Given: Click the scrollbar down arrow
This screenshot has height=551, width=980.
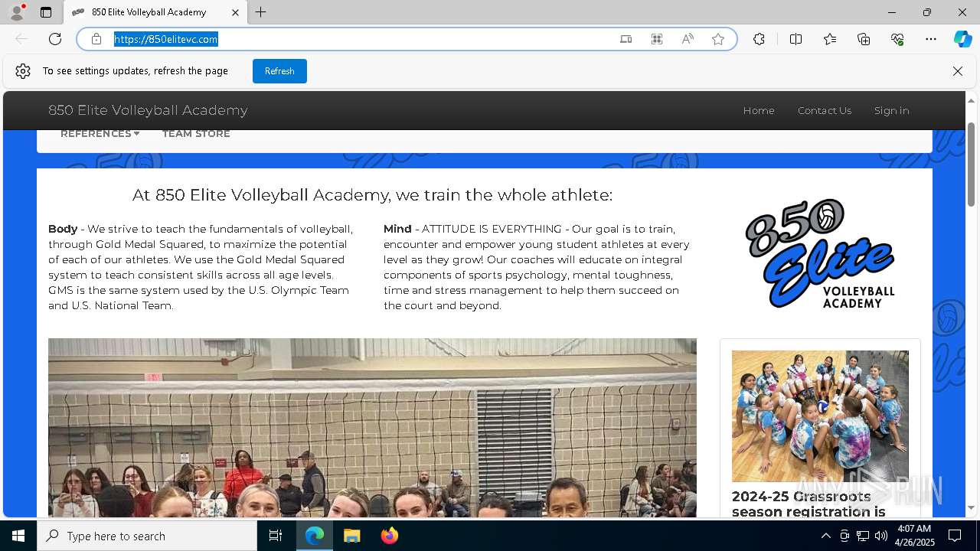Looking at the screenshot, I should click(x=972, y=507).
